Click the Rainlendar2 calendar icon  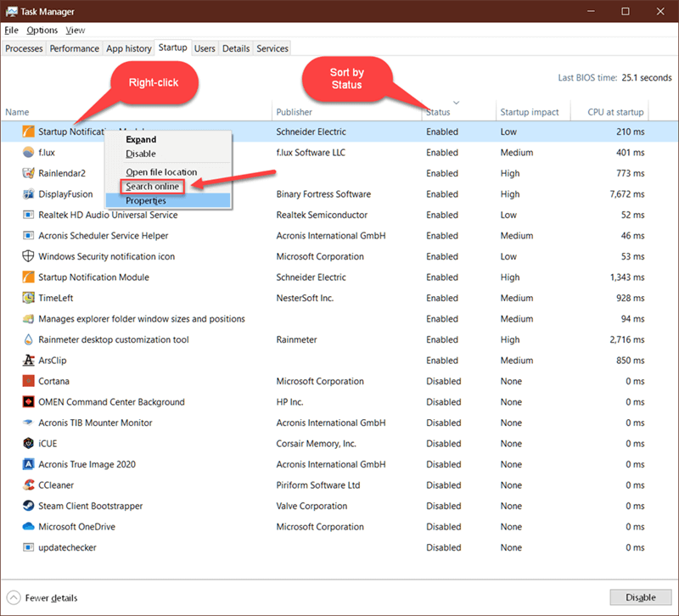[28, 173]
